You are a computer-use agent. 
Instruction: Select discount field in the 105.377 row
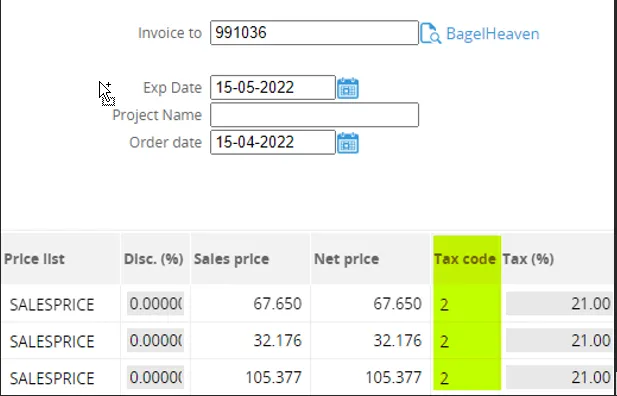(x=155, y=377)
